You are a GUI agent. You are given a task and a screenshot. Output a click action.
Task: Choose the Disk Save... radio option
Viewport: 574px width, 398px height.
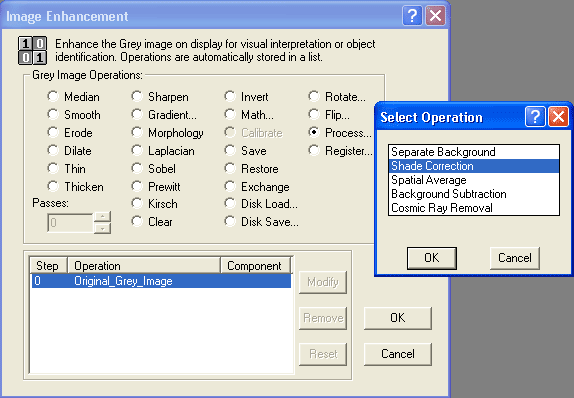point(230,221)
